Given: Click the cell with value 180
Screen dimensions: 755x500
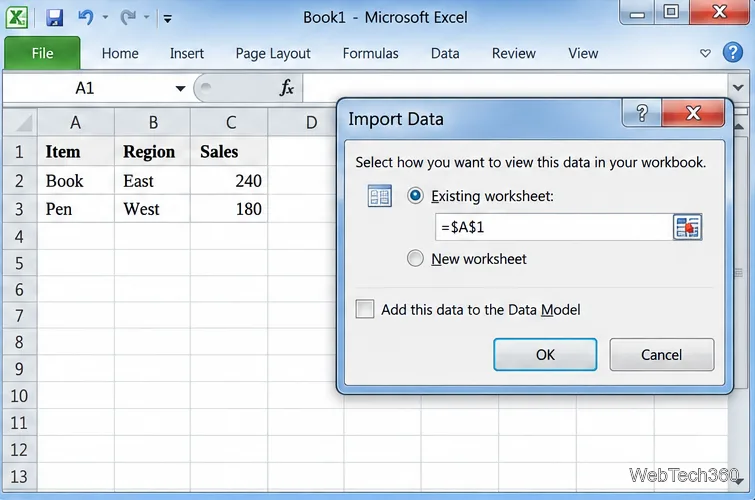Looking at the screenshot, I should coord(229,209).
